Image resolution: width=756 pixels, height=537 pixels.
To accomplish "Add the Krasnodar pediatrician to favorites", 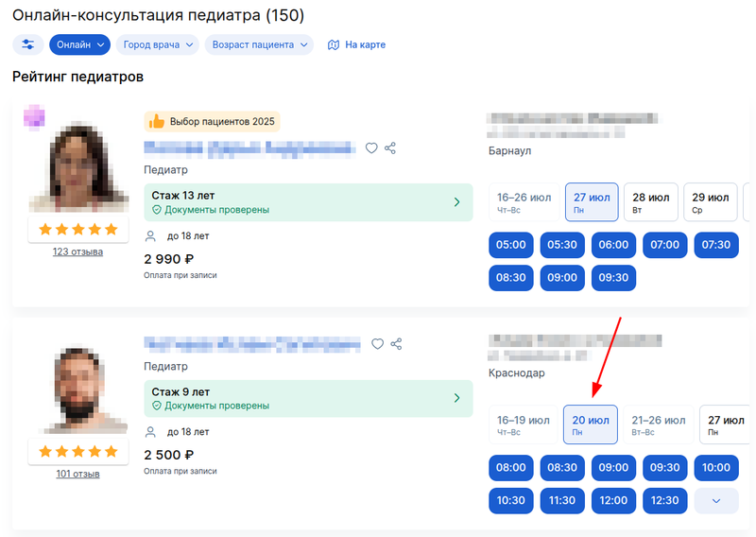I will [x=377, y=344].
